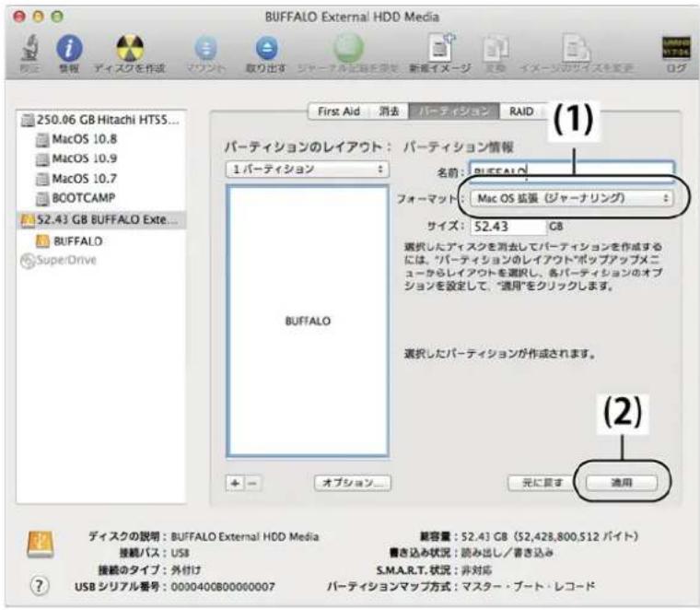Image resolution: width=700 pixels, height=610 pixels.
Task: Click the Burn disc icon
Action: pos(130,47)
